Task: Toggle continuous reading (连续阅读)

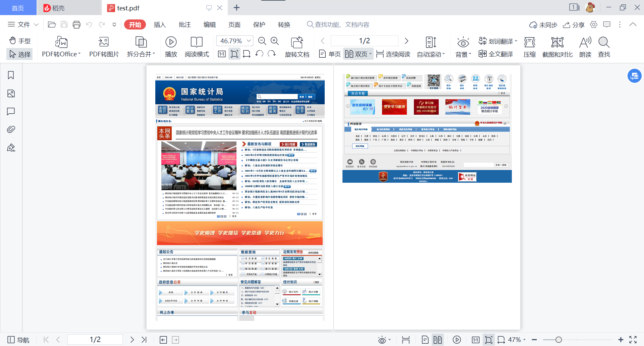Action: 393,54
